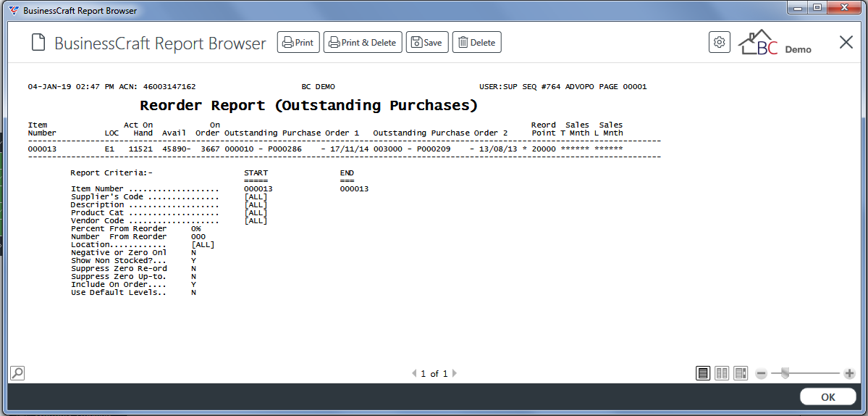Delete the report with the trash button
868x416 pixels.
coord(476,43)
